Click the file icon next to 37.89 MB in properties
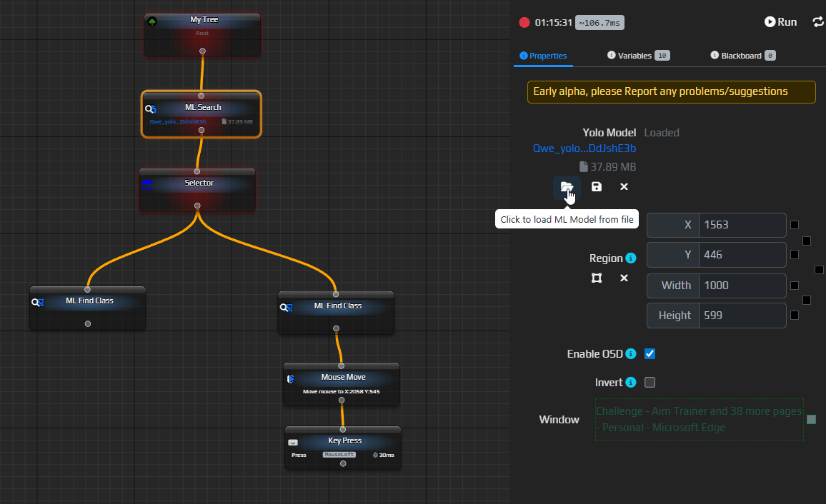 pos(583,167)
